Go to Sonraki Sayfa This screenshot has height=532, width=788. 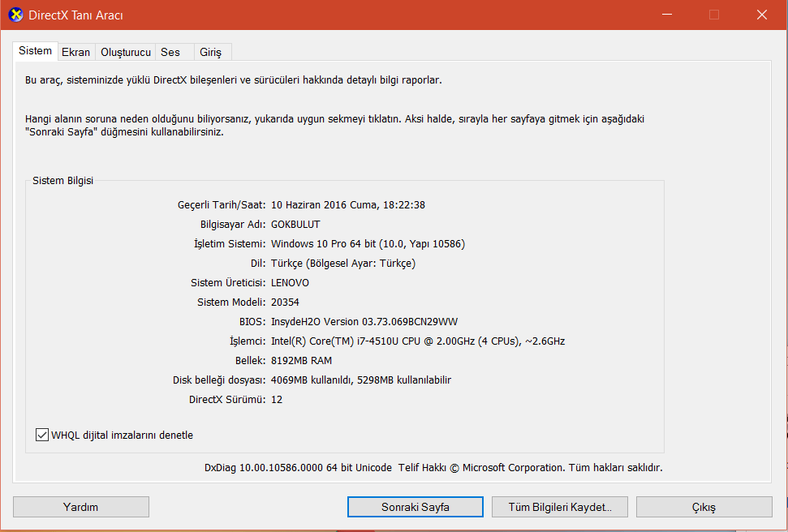tap(416, 507)
